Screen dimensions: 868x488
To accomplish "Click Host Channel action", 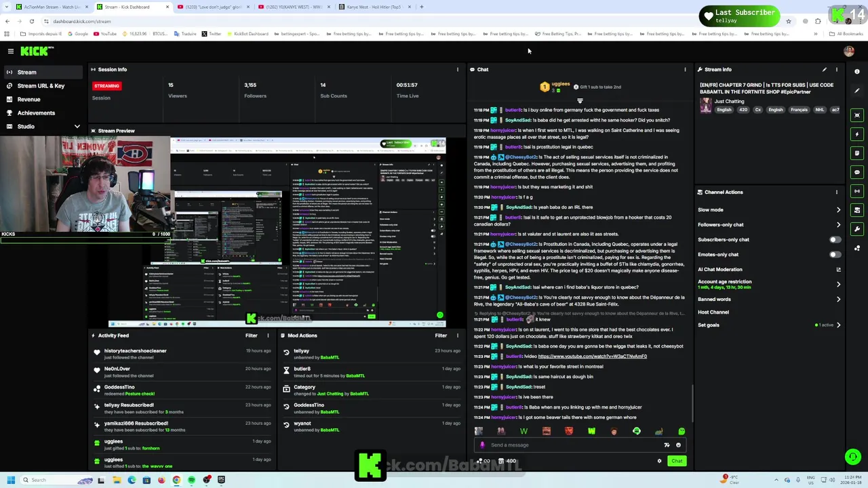I will click(713, 312).
